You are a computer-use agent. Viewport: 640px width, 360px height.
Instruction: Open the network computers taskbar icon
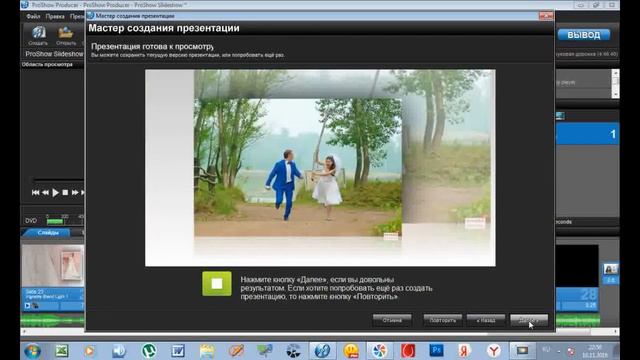coord(264,351)
